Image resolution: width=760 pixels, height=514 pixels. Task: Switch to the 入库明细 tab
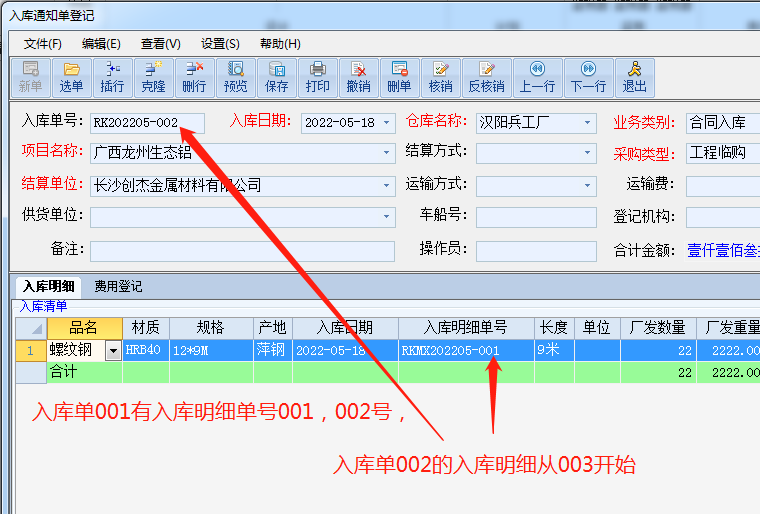click(48, 287)
